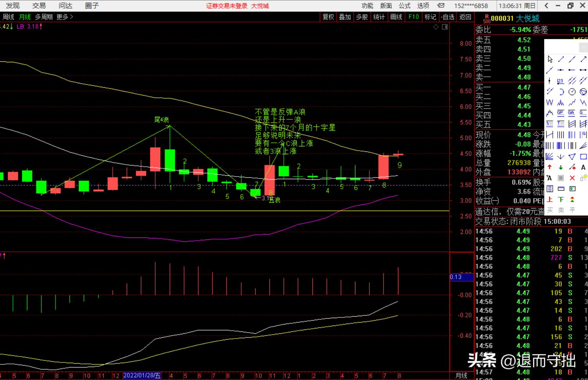Open the envelope messages icon
The image size is (588, 380).
pos(441,6)
